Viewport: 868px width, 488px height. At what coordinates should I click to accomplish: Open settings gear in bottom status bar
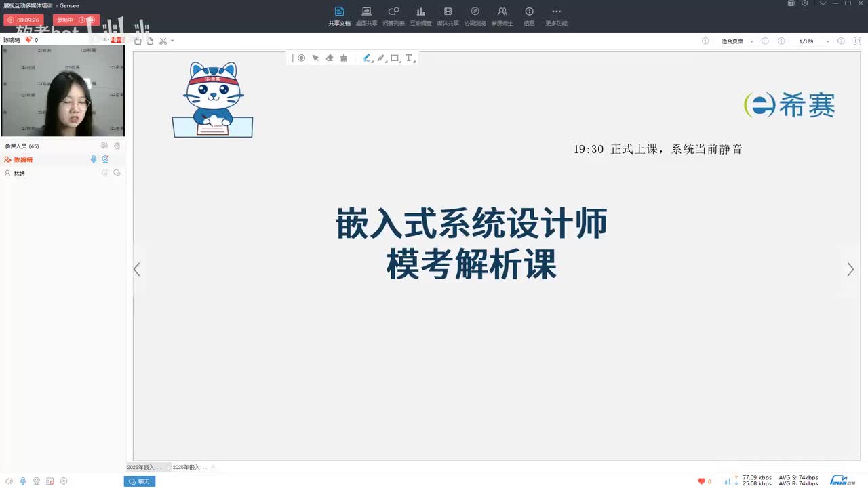(x=64, y=481)
